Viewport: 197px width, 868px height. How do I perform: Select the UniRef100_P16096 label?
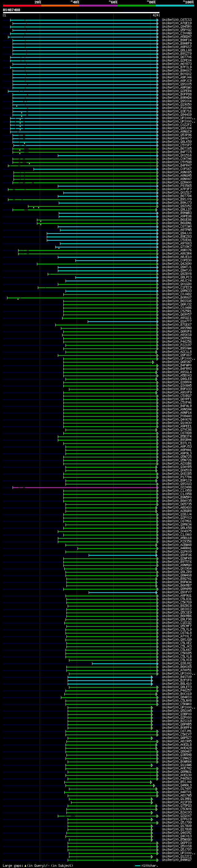[x=177, y=108]
